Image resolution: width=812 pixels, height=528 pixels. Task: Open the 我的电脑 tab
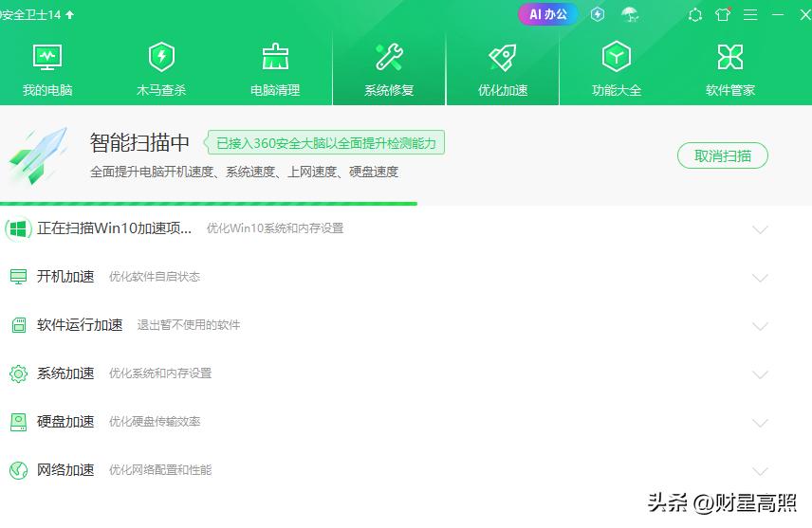(47, 70)
